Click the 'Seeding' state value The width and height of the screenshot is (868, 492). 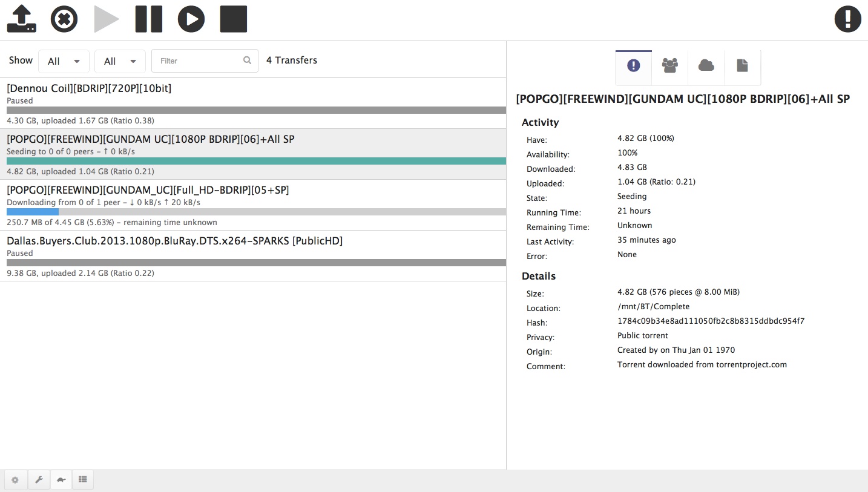(632, 197)
